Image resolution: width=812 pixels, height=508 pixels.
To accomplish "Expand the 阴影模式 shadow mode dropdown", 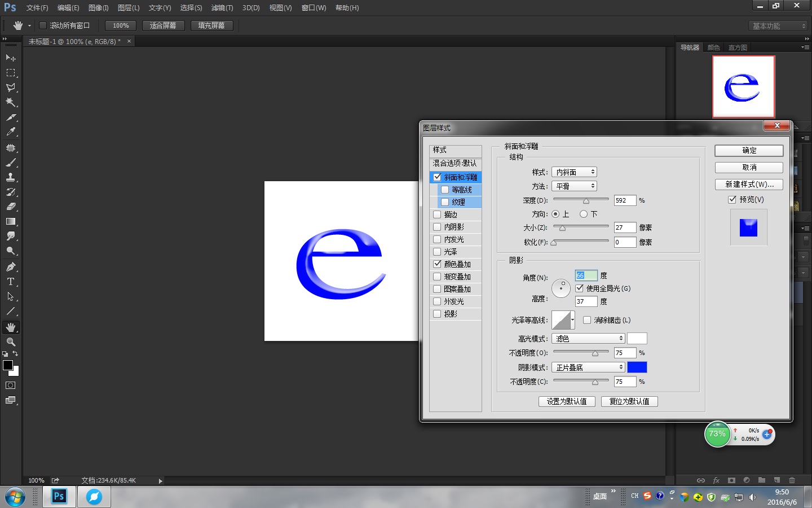I will click(x=588, y=367).
